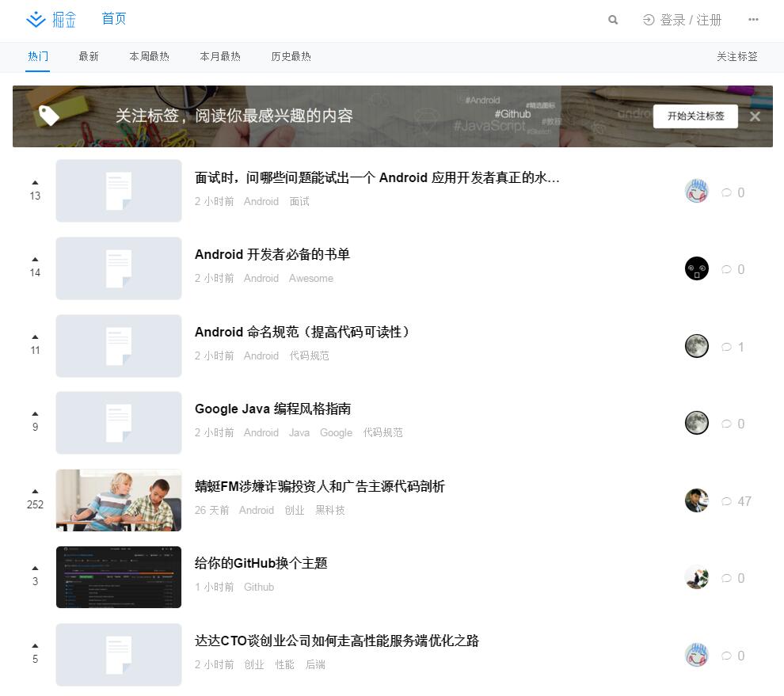
Task: Upvote the 蜻蜓FM article with 252 votes
Action: coord(35,492)
